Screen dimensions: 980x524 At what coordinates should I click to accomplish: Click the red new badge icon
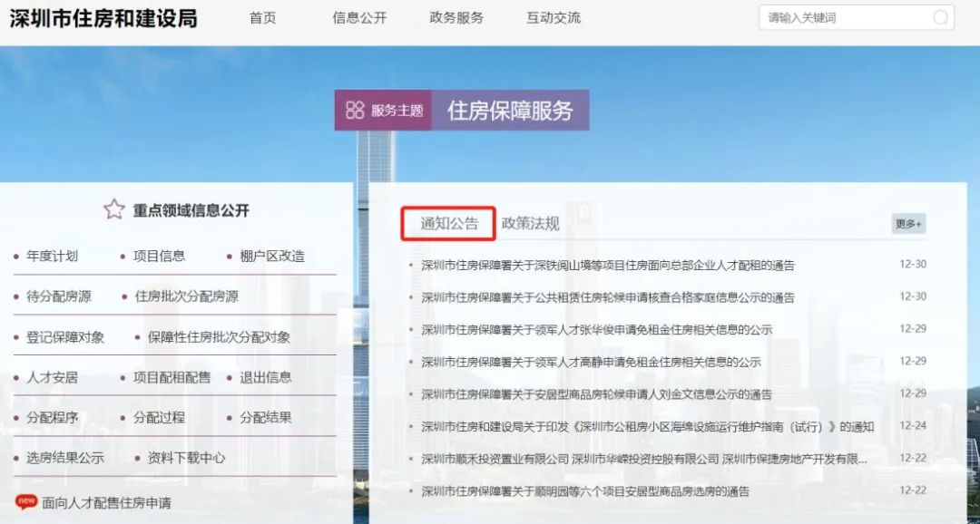tap(26, 501)
